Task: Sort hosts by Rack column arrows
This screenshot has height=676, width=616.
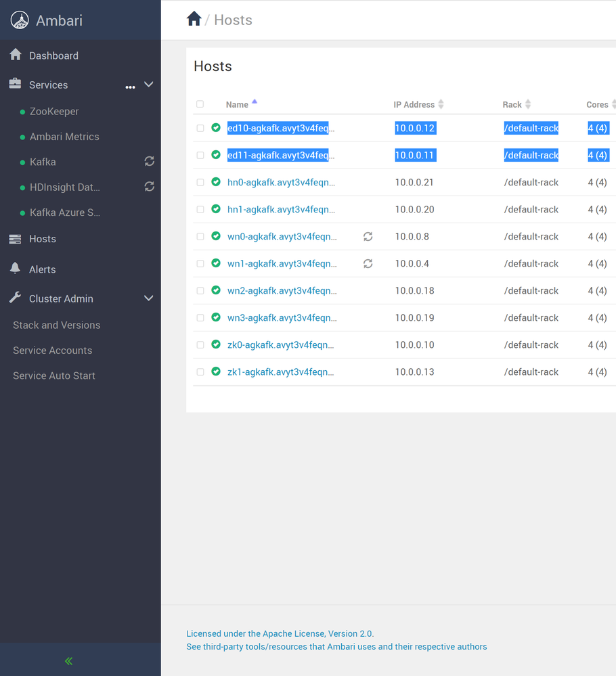Action: point(528,104)
